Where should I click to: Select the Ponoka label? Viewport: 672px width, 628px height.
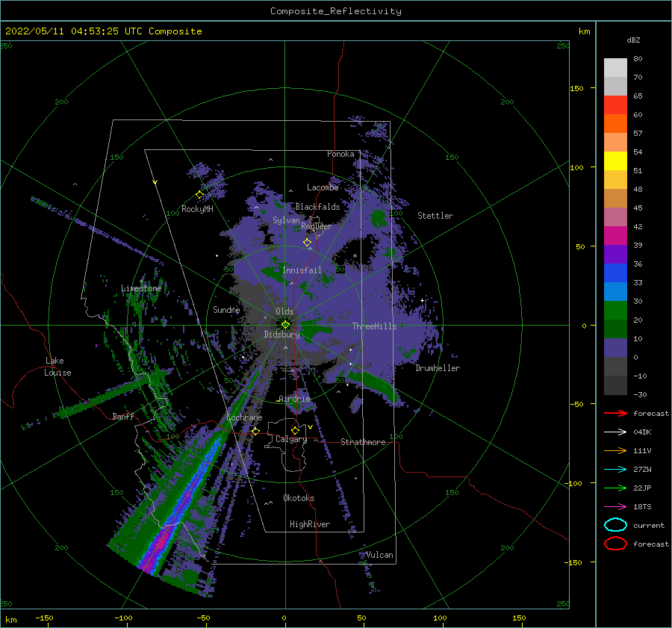340,154
